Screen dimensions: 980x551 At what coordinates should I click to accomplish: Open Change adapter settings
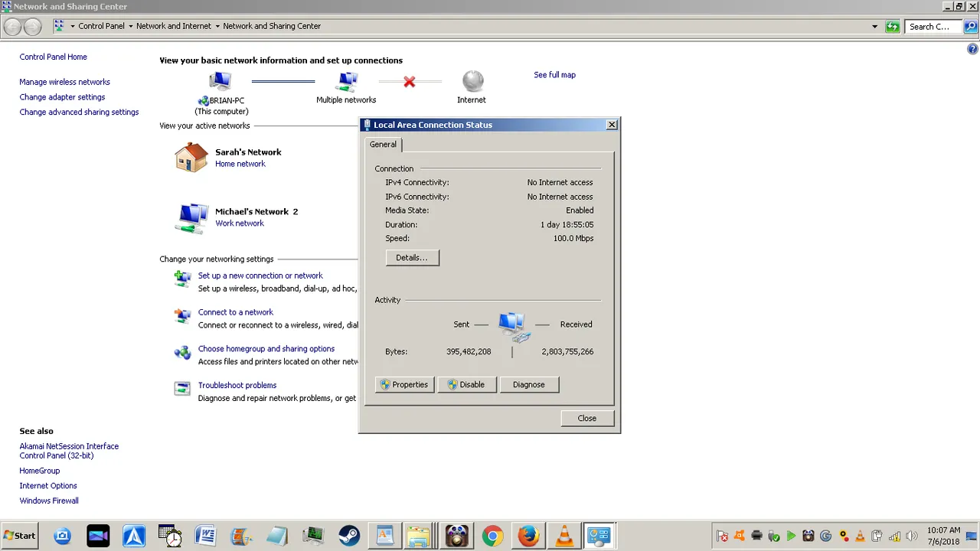(x=62, y=97)
